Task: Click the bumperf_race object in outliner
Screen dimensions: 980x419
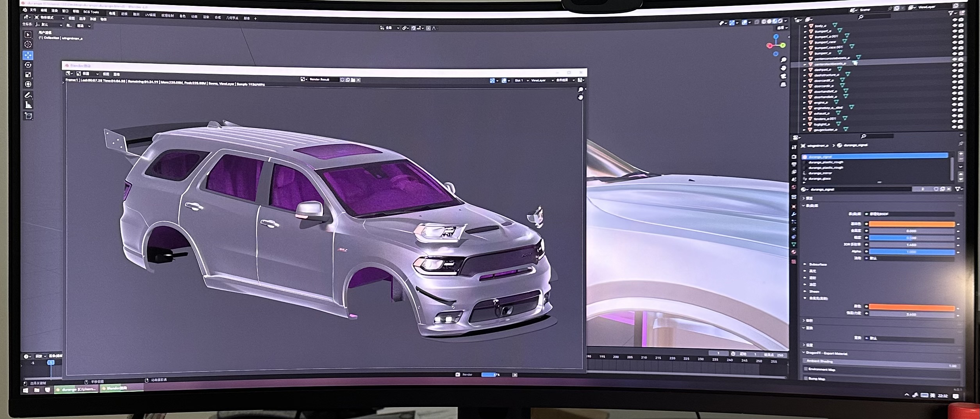Action: coord(825,42)
